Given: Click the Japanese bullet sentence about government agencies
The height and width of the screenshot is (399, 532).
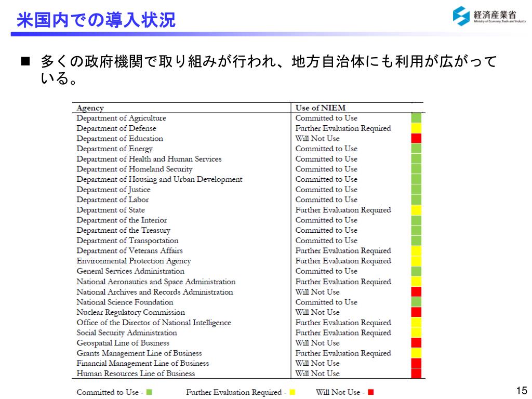Looking at the screenshot, I should click(x=268, y=70).
